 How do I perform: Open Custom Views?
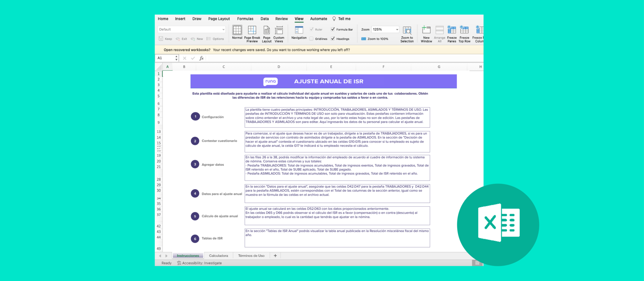coord(279,34)
